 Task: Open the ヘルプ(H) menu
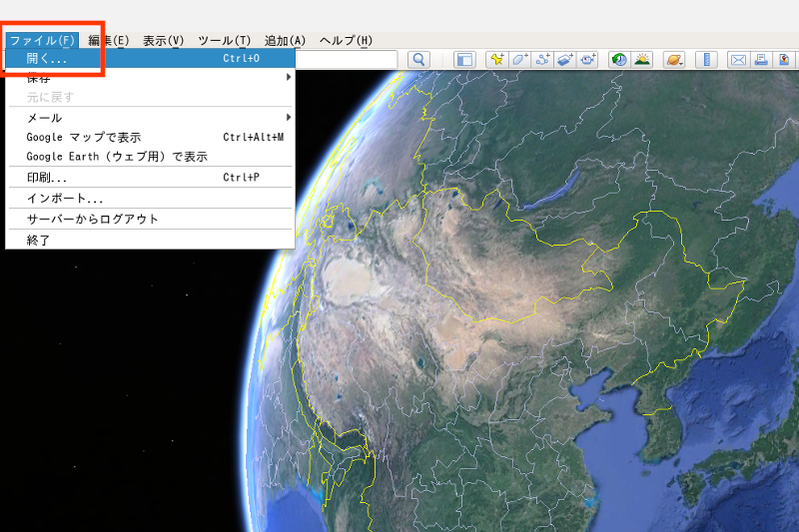[x=346, y=40]
